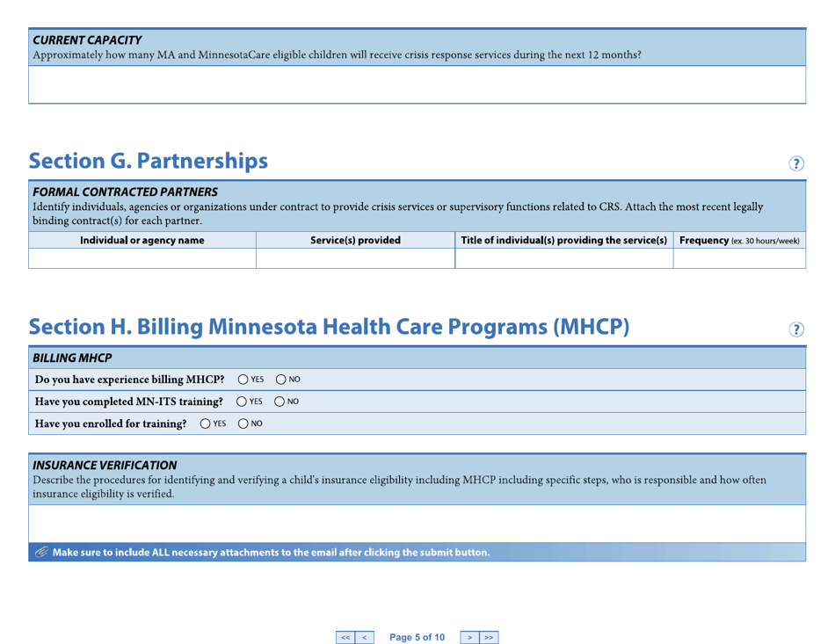The width and height of the screenshot is (835, 644).
Task: Click the Service(s) provided cell
Action: coord(354,258)
